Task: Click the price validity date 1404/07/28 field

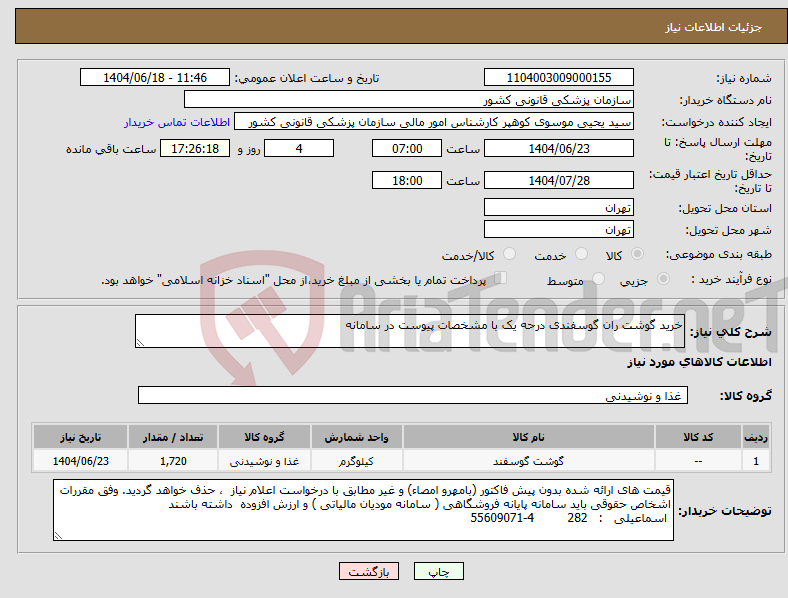Action: pos(559,180)
